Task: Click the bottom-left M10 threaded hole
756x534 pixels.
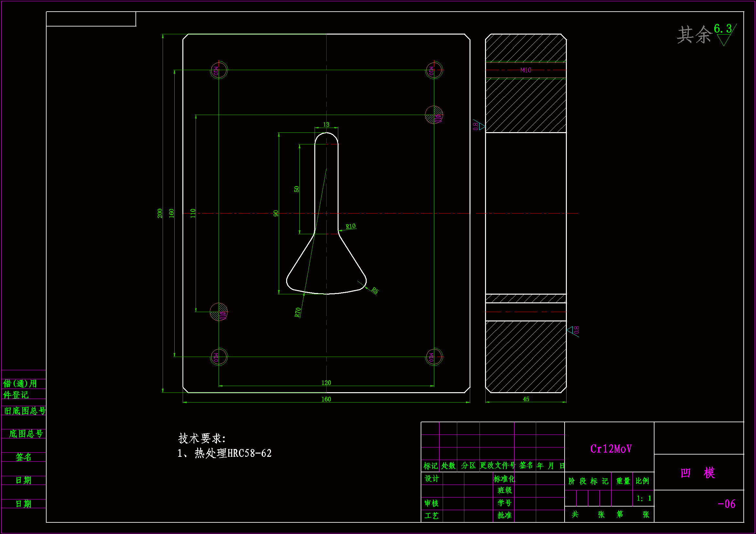Action: pos(219,357)
